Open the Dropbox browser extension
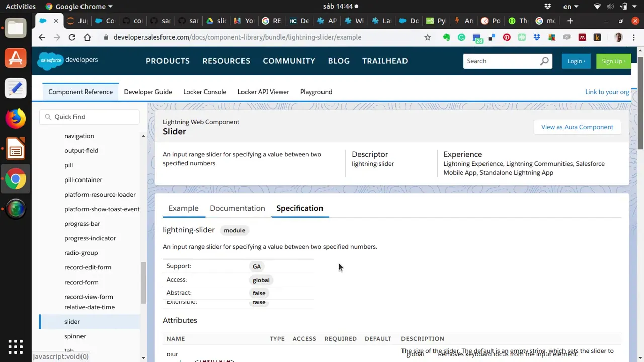This screenshot has height=362, width=644. [537, 37]
